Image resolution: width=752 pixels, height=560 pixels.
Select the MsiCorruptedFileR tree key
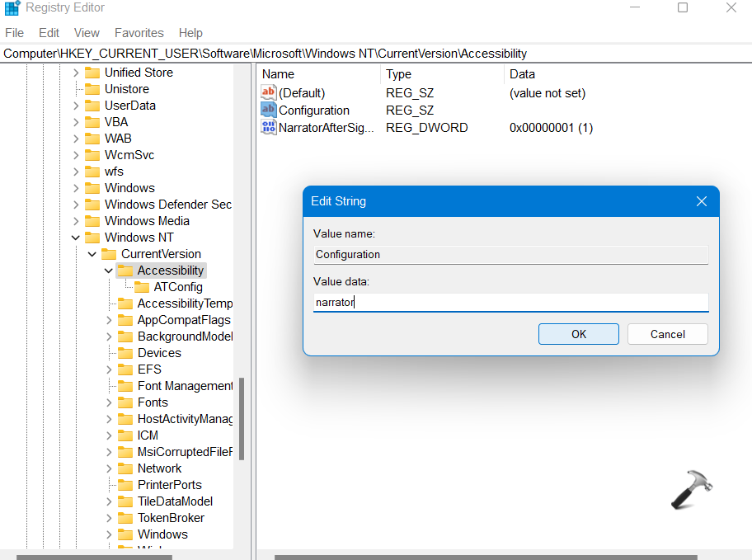click(x=186, y=452)
